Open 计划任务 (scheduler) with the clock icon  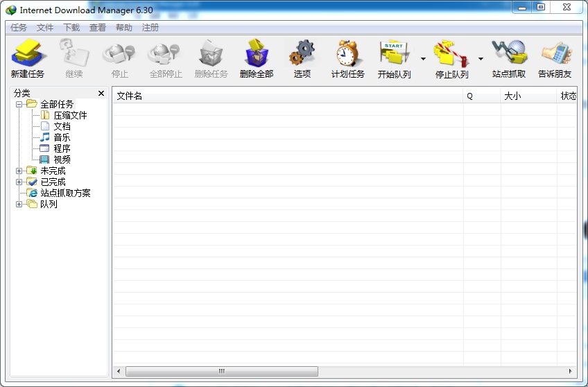point(347,54)
